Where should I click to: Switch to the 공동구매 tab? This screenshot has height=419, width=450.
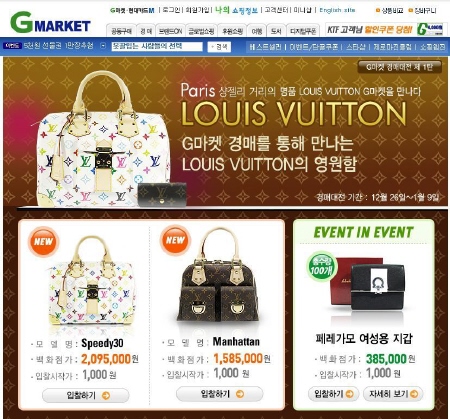click(x=121, y=31)
